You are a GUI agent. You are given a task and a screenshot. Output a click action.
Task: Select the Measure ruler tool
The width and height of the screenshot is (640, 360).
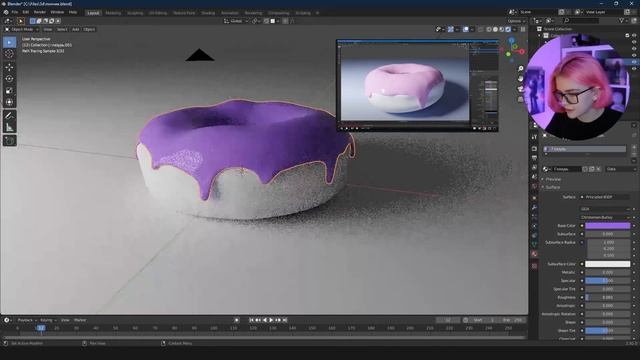point(9,127)
